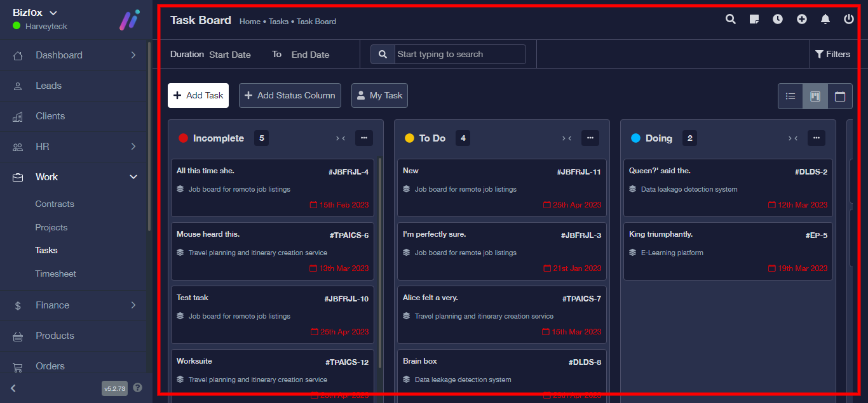
Task: Open the notifications bell
Action: tap(825, 20)
